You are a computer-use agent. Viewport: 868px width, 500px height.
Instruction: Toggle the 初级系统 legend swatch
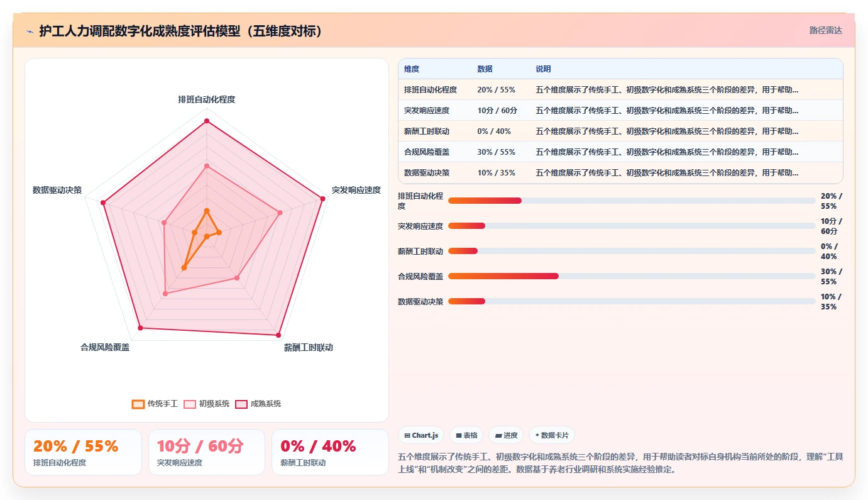click(x=190, y=404)
